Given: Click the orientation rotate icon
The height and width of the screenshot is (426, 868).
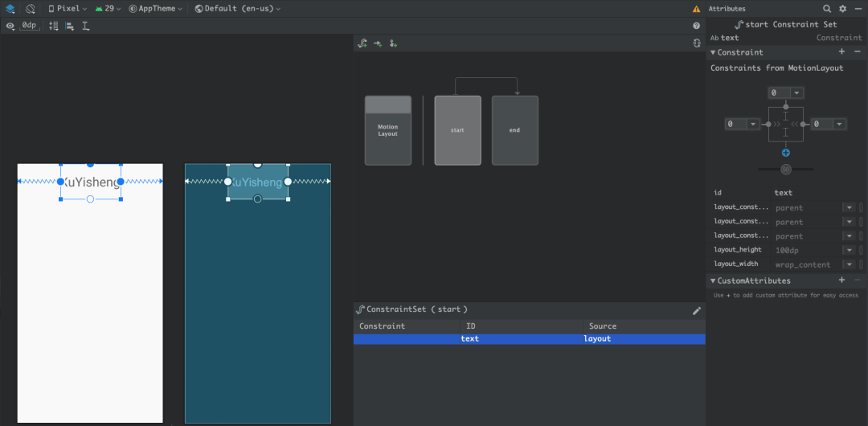Looking at the screenshot, I should pos(31,9).
